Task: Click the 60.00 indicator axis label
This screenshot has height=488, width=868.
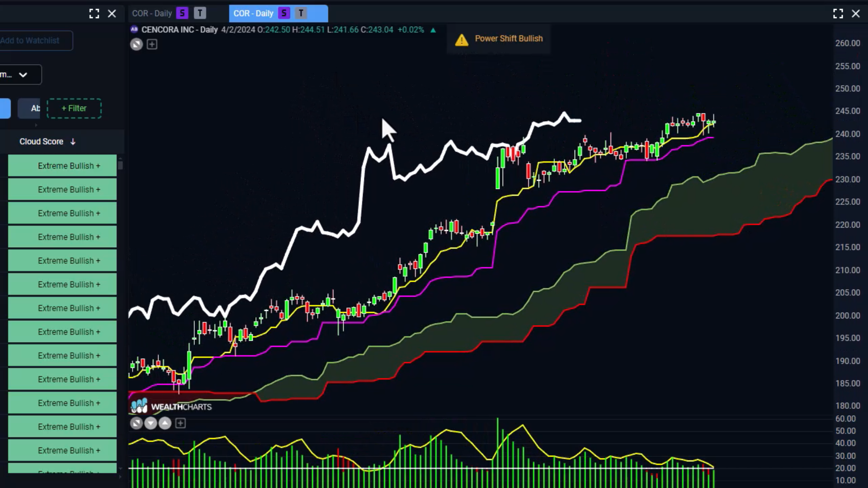Action: pos(845,419)
